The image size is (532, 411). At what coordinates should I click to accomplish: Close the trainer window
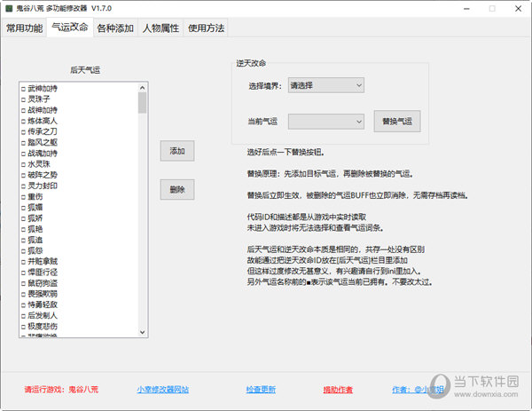coord(518,9)
